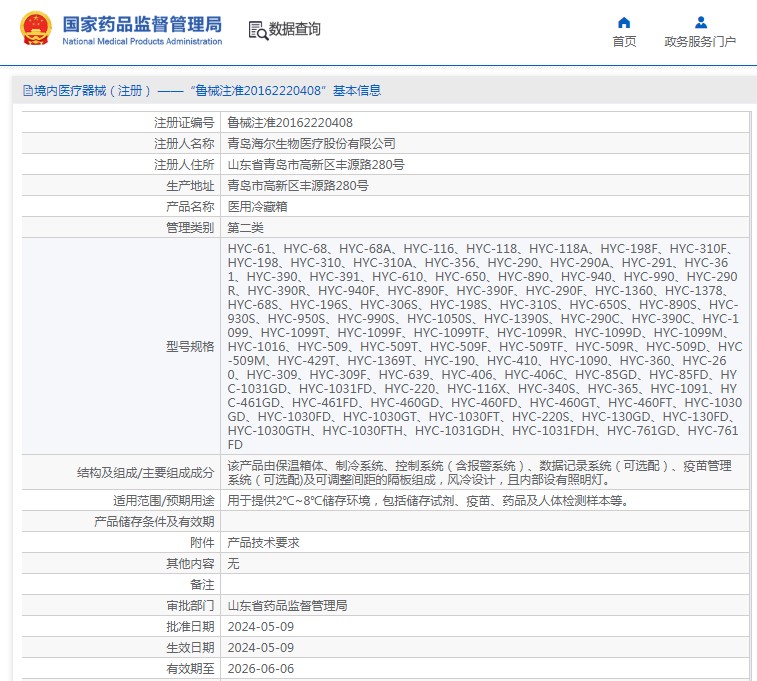Click the document icon beside 境内医疗器械 heading
Viewport: 757px width, 681px height.
(27, 91)
